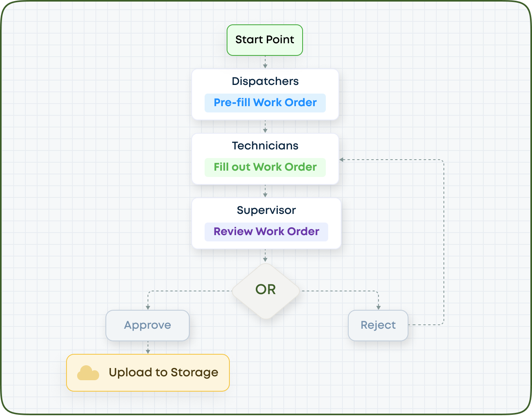Click arrow entering Technicians card from right
532x416 pixels.
(342, 160)
